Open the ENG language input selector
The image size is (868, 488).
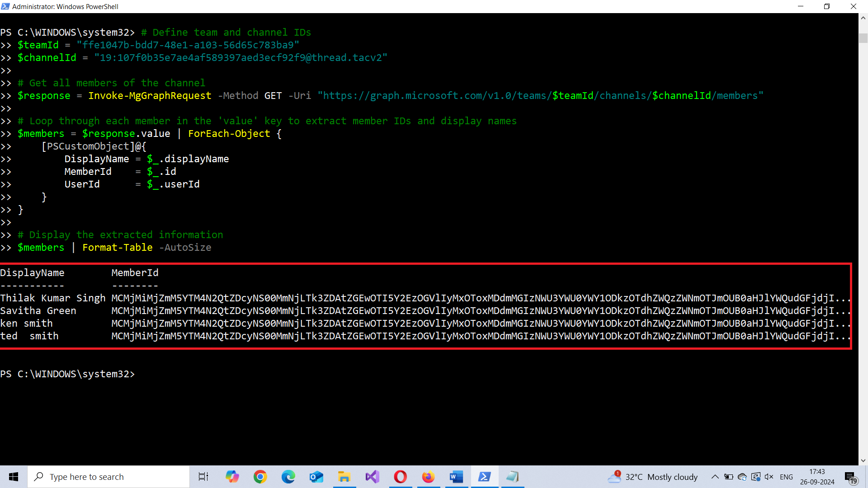click(786, 477)
